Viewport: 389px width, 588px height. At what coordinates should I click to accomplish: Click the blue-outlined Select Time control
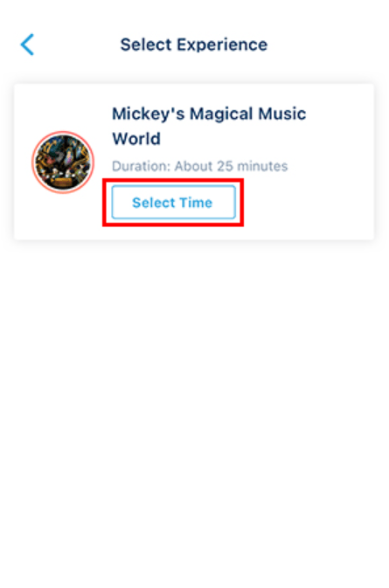tap(173, 202)
